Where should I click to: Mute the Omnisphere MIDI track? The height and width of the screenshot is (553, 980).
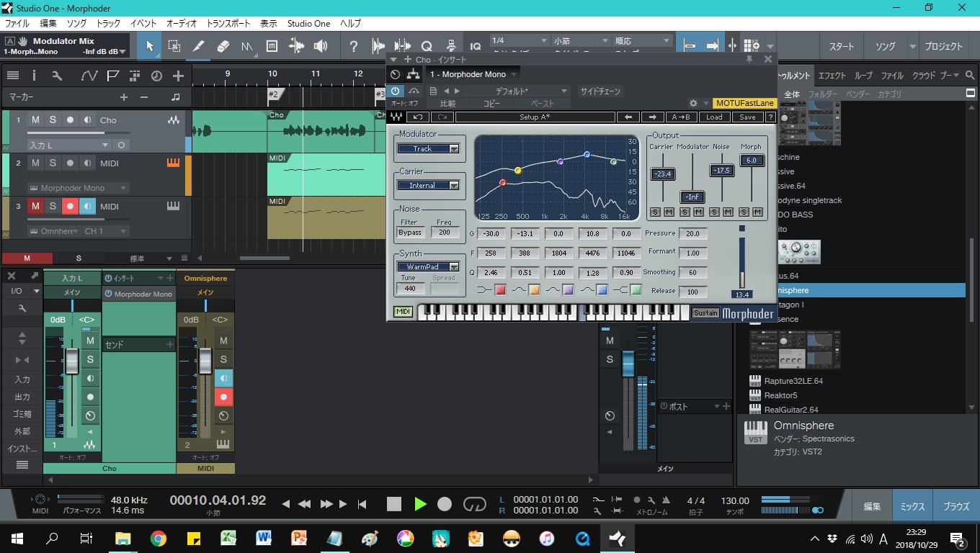[35, 207]
